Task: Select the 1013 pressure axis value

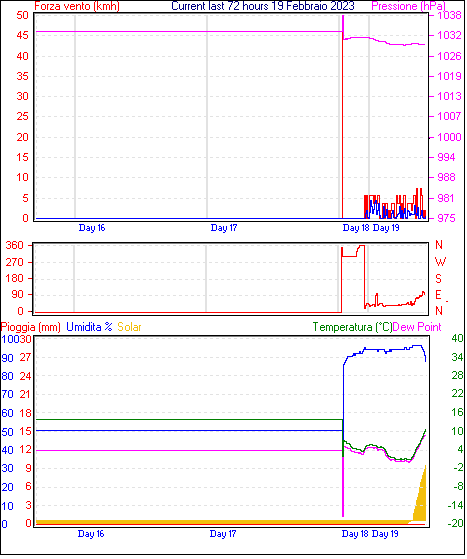Action: click(449, 96)
